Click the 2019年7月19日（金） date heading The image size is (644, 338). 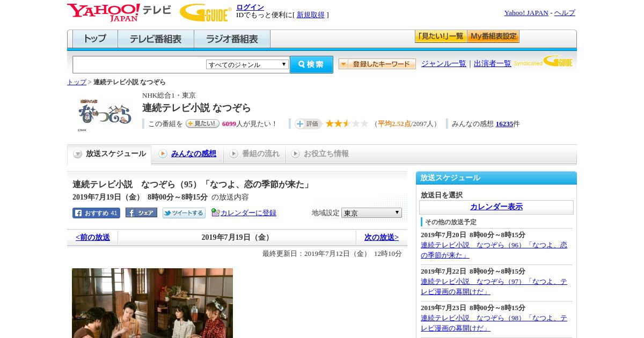click(x=237, y=238)
